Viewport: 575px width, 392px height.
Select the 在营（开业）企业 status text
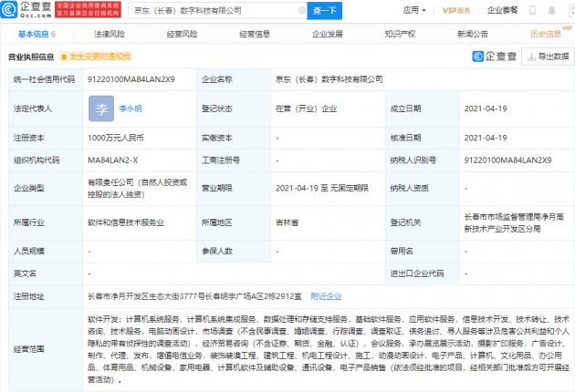(x=306, y=108)
